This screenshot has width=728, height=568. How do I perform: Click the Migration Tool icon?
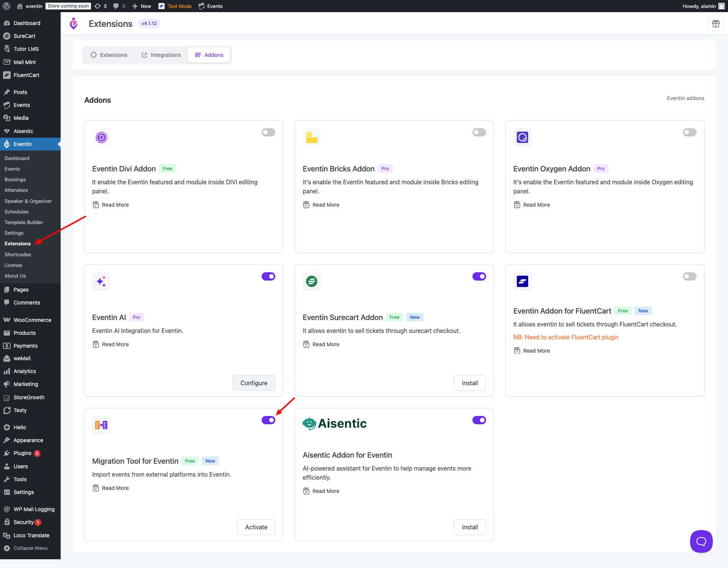[101, 425]
